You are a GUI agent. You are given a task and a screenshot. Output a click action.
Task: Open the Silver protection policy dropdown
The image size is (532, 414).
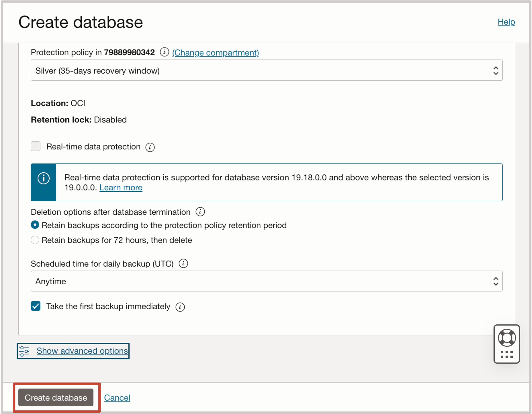pos(266,70)
